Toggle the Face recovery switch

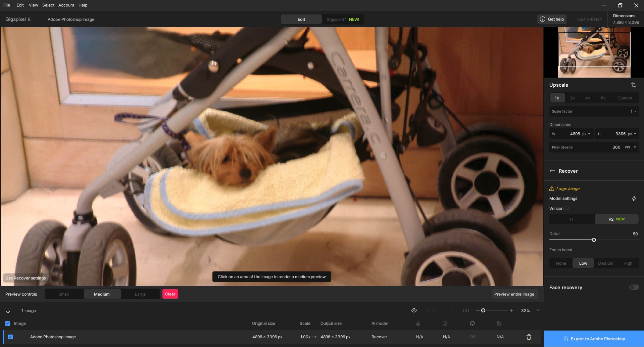pyautogui.click(x=634, y=287)
